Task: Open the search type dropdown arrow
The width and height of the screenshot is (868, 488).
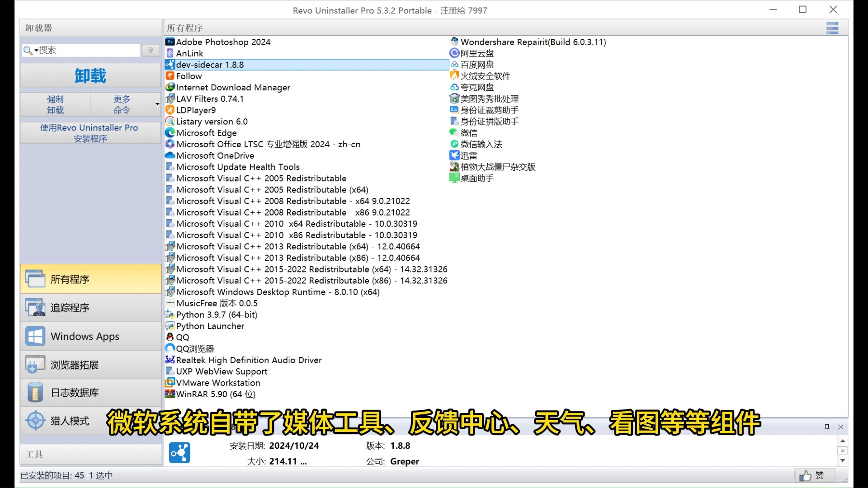Action: (x=36, y=50)
